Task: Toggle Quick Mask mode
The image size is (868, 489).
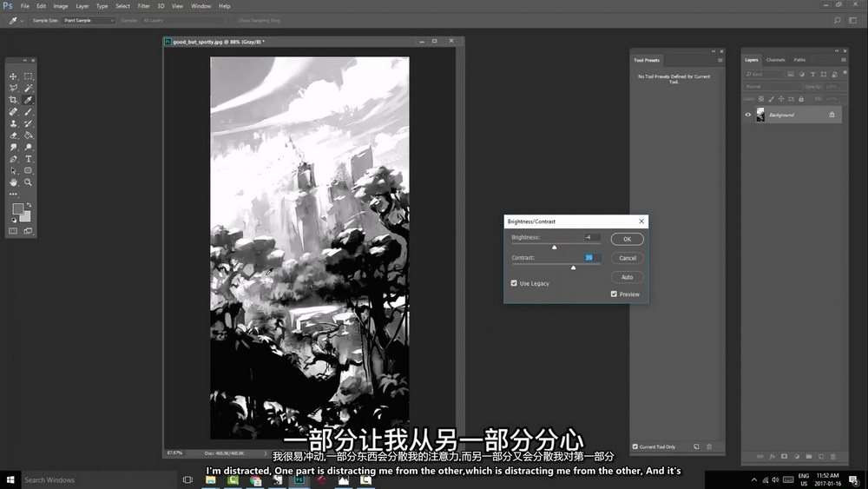Action: pyautogui.click(x=13, y=231)
